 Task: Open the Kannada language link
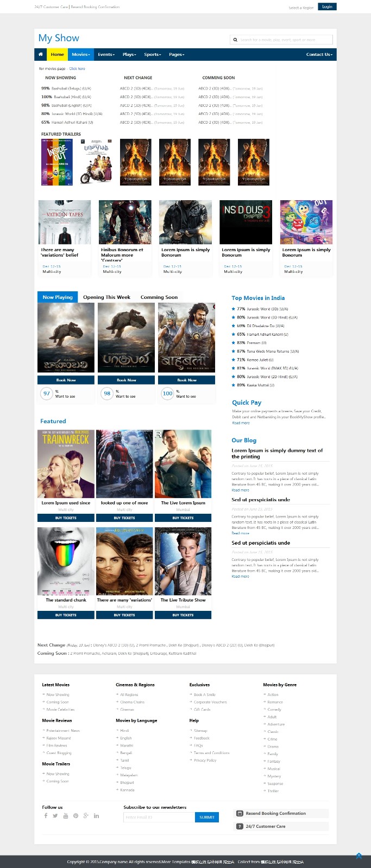click(127, 790)
